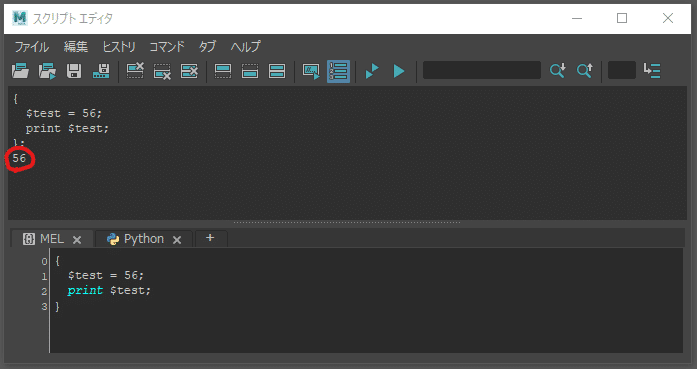Screen dimensions: 697x369
Task: Click 'print $test;' line in history pane
Action: pos(67,128)
